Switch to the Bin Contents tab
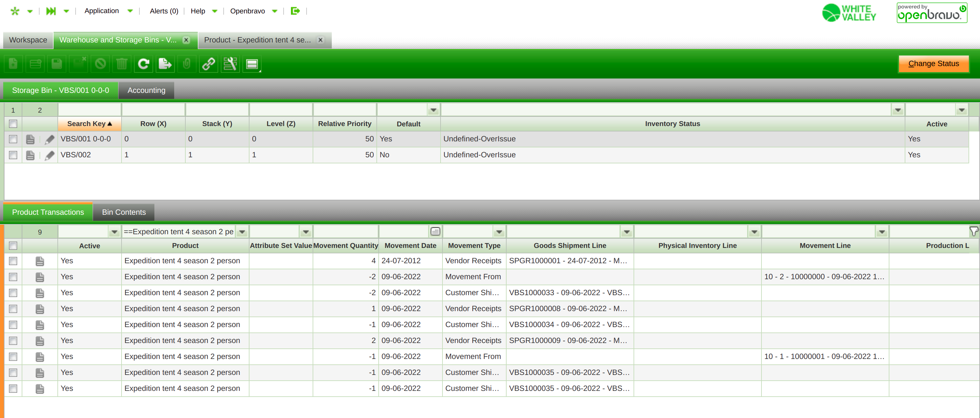980x418 pixels. click(124, 212)
